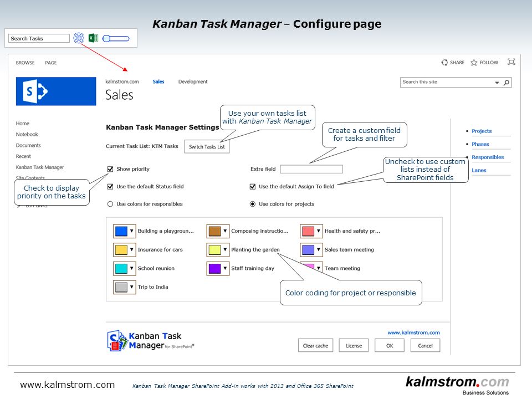Open Phases link in right panel
The width and height of the screenshot is (532, 399).
click(480, 144)
